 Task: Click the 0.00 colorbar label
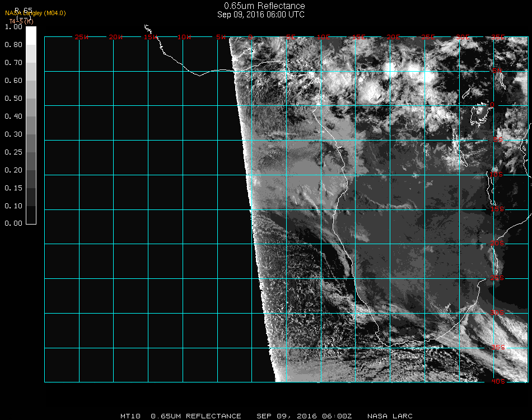(x=13, y=223)
